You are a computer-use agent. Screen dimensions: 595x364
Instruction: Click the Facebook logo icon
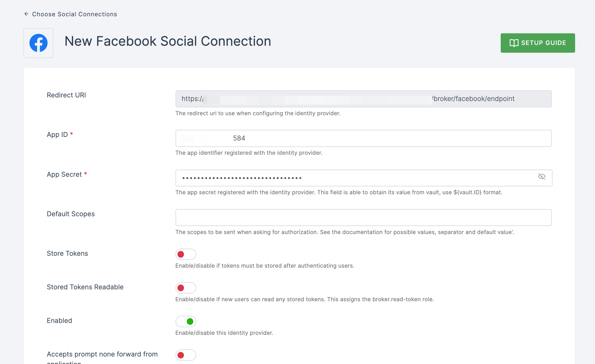coord(38,42)
